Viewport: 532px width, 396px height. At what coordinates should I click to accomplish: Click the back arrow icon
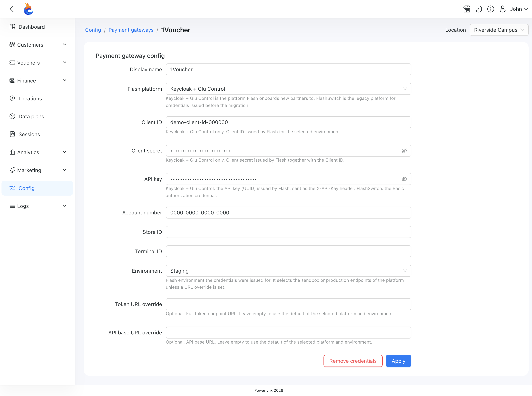[12, 9]
